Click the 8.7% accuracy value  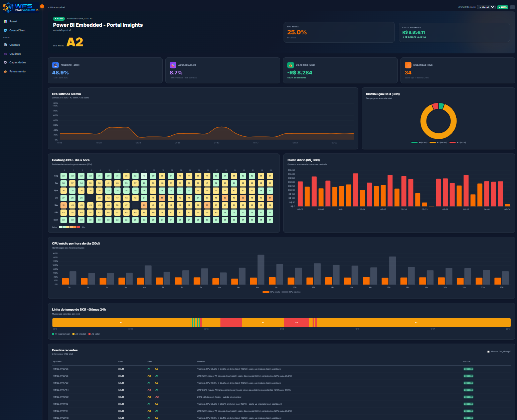(176, 73)
